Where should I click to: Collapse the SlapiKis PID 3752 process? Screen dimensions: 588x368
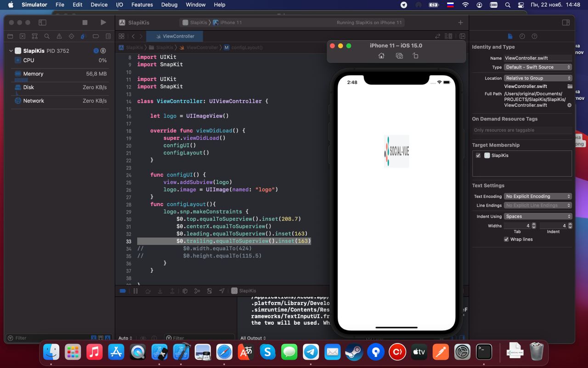[11, 51]
